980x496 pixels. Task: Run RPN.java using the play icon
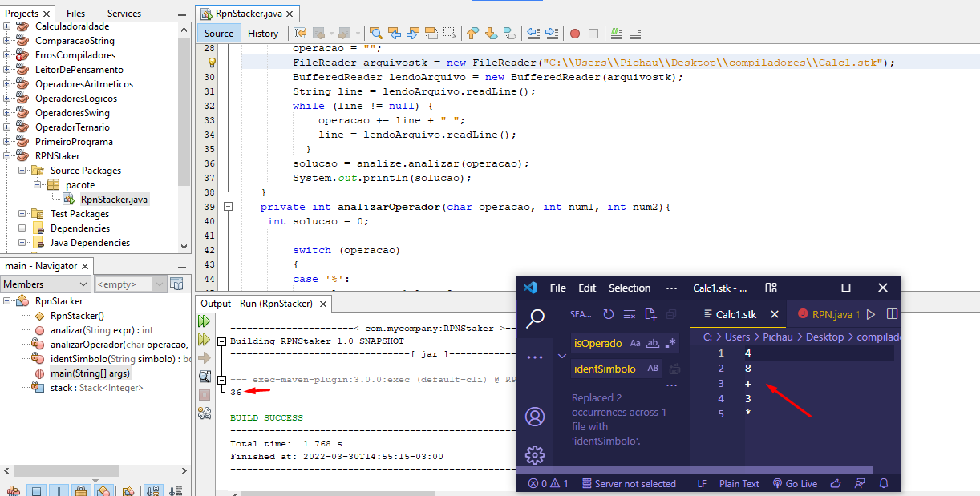pos(871,314)
